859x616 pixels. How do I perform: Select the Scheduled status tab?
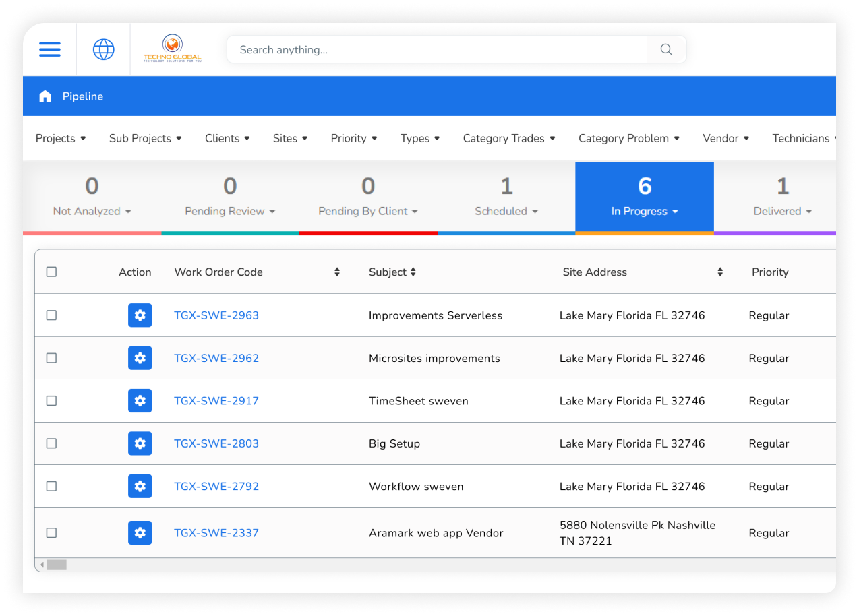point(506,197)
